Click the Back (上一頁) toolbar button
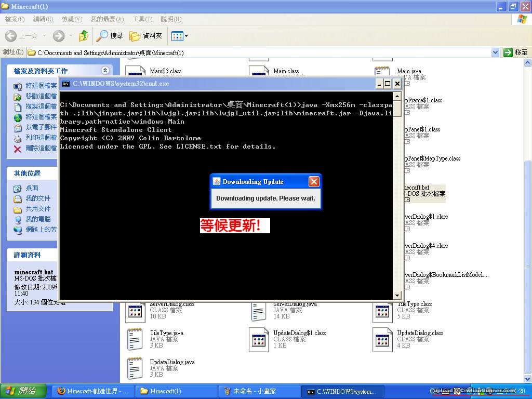532x399 pixels. pos(21,36)
